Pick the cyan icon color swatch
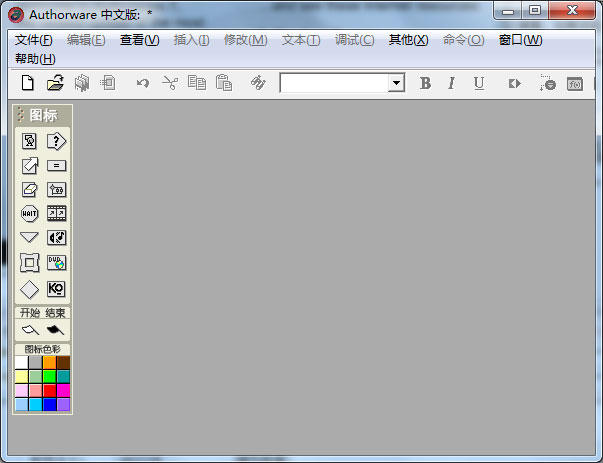The width and height of the screenshot is (603, 463). (x=35, y=405)
